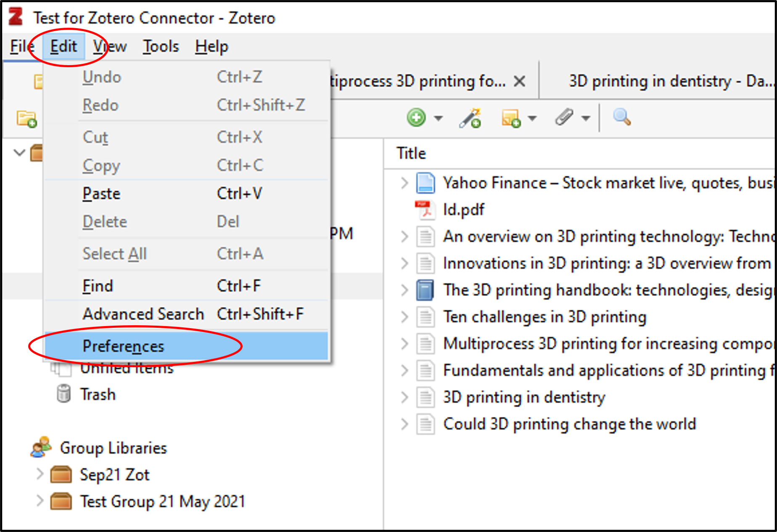777x532 pixels.
Task: Choose Preferences from the Edit menu
Action: pyautogui.click(x=124, y=346)
